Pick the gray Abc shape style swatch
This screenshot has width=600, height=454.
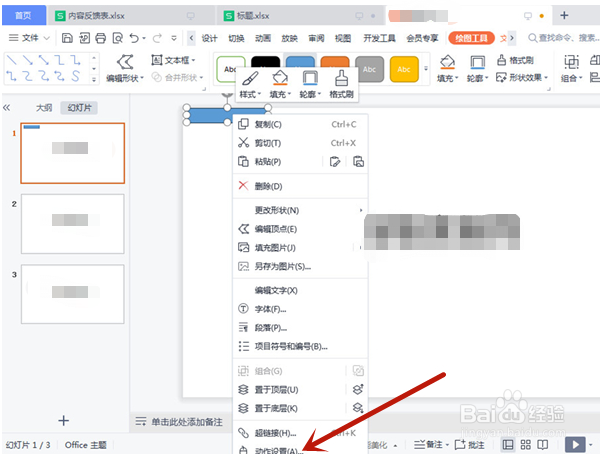coord(369,69)
